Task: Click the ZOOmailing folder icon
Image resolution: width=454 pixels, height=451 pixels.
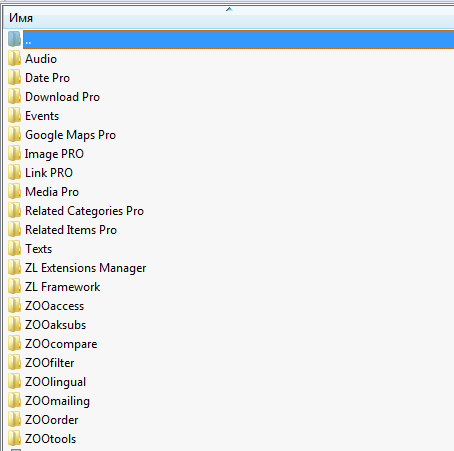Action: (x=14, y=401)
